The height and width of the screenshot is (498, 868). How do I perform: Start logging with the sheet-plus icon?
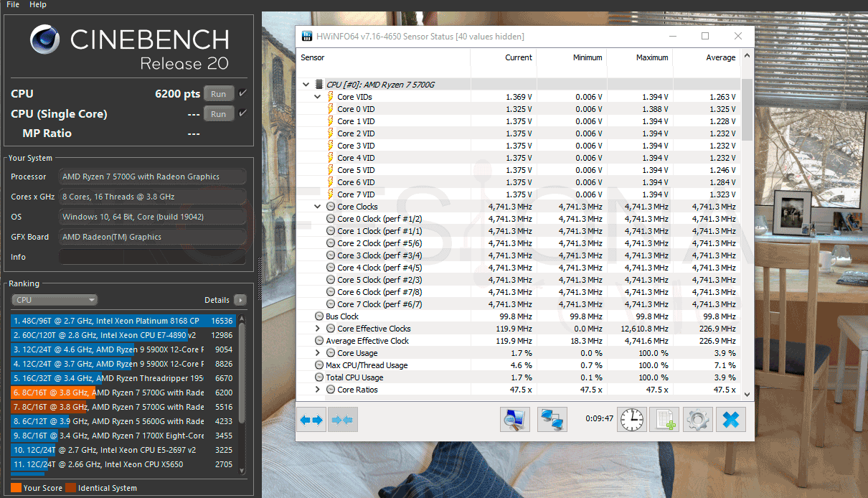point(664,420)
